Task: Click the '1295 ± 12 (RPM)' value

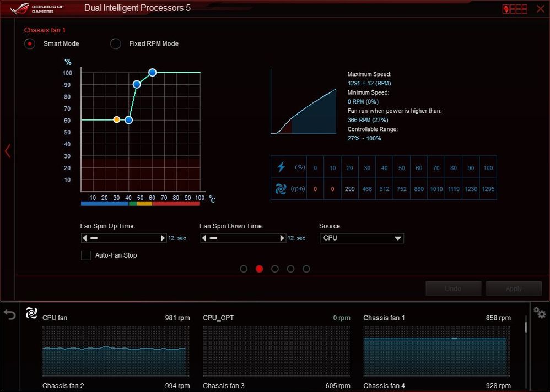Action: pyautogui.click(x=369, y=83)
